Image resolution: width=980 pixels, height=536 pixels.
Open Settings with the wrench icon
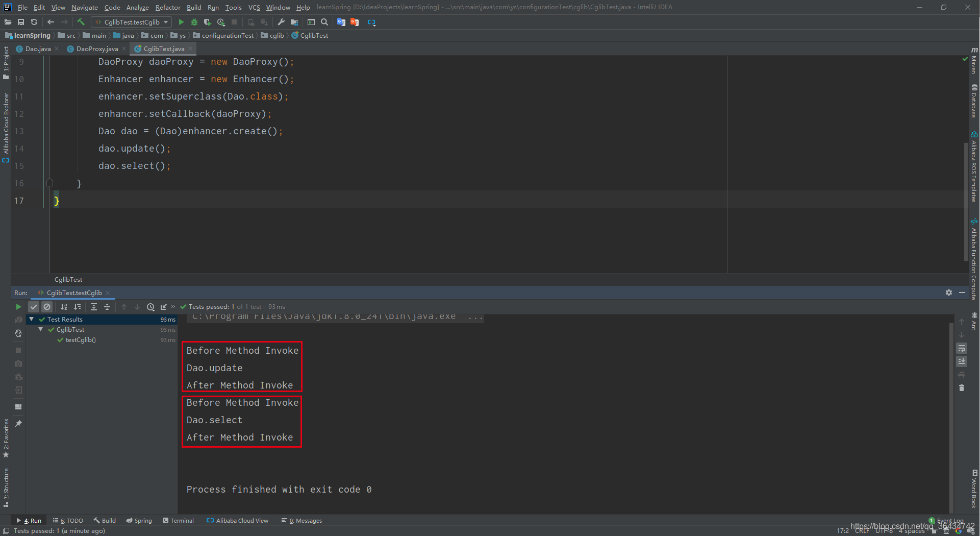[x=281, y=22]
